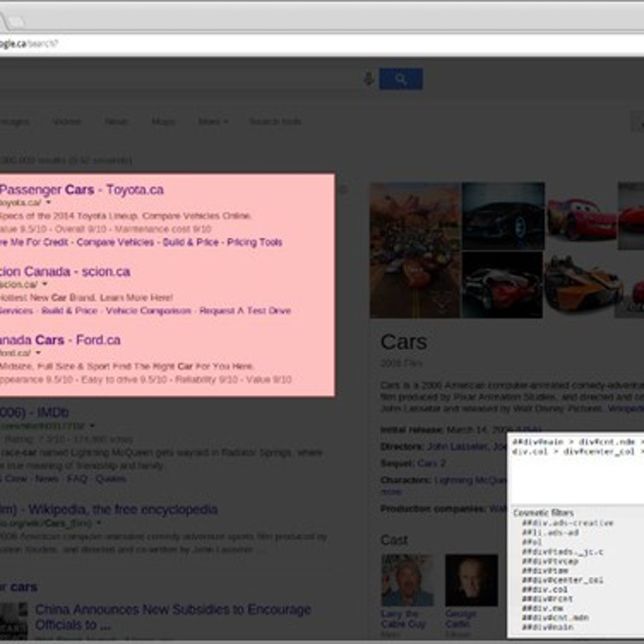Open Search tools options
The image size is (644, 644).
tap(275, 122)
